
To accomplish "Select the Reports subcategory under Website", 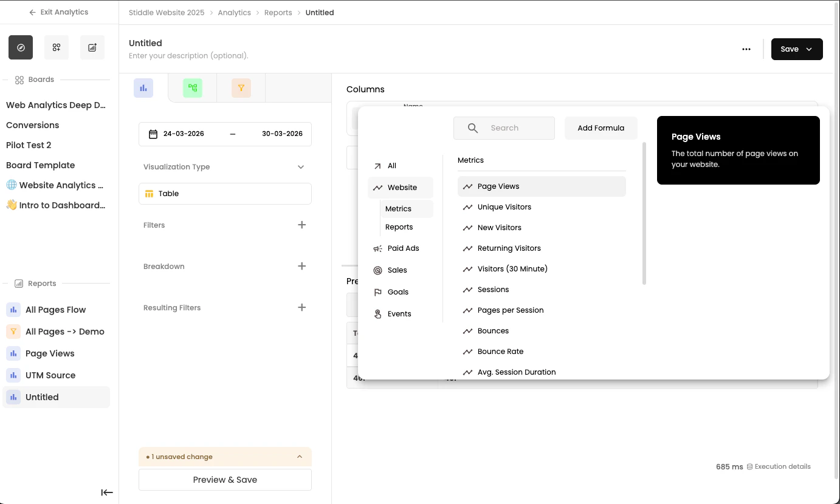I will point(407,227).
